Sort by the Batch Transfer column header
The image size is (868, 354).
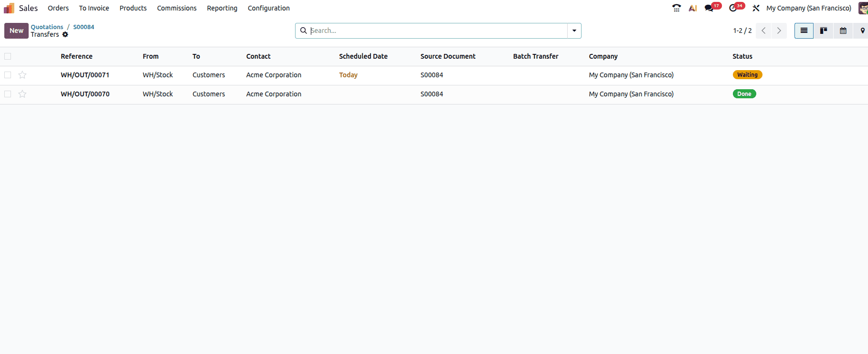tap(536, 56)
